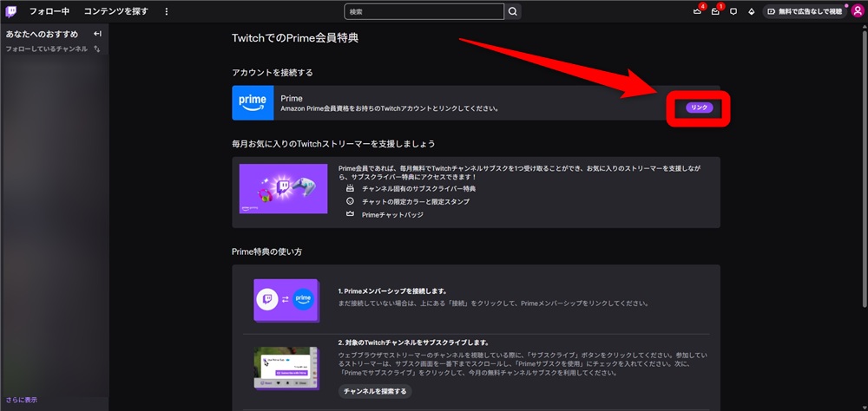
Task: Open the user profile avatar menu
Action: tap(857, 11)
